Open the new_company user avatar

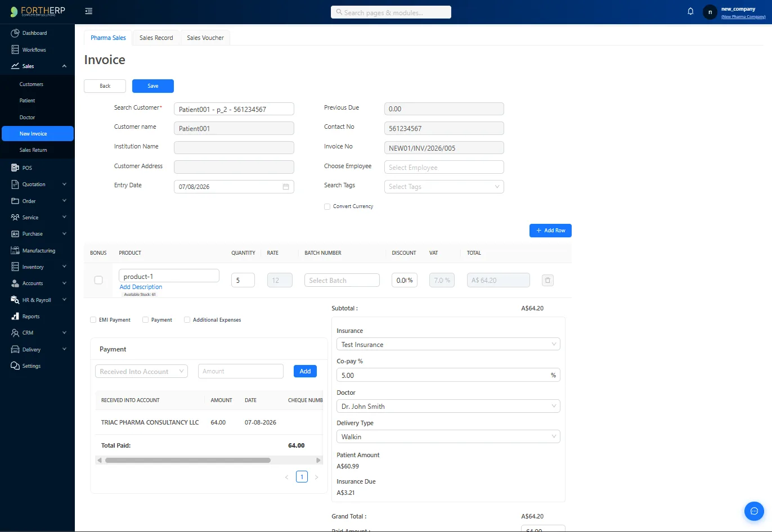tap(710, 12)
